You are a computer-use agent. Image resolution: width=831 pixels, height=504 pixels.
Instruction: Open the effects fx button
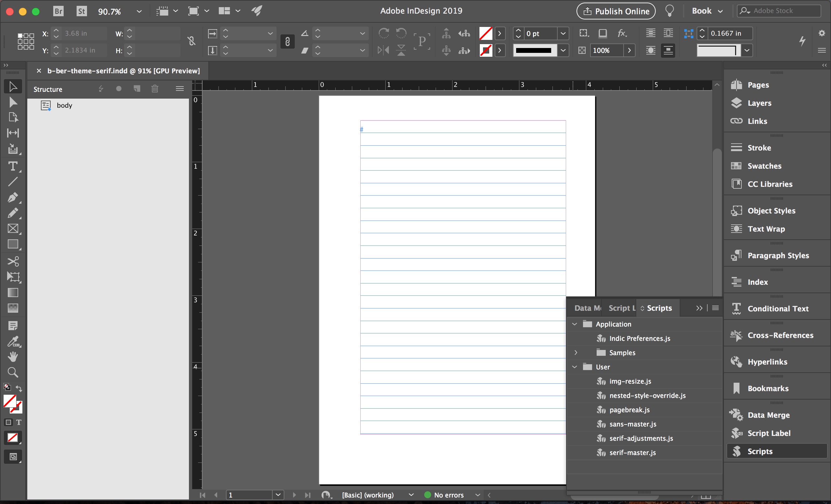click(x=622, y=33)
